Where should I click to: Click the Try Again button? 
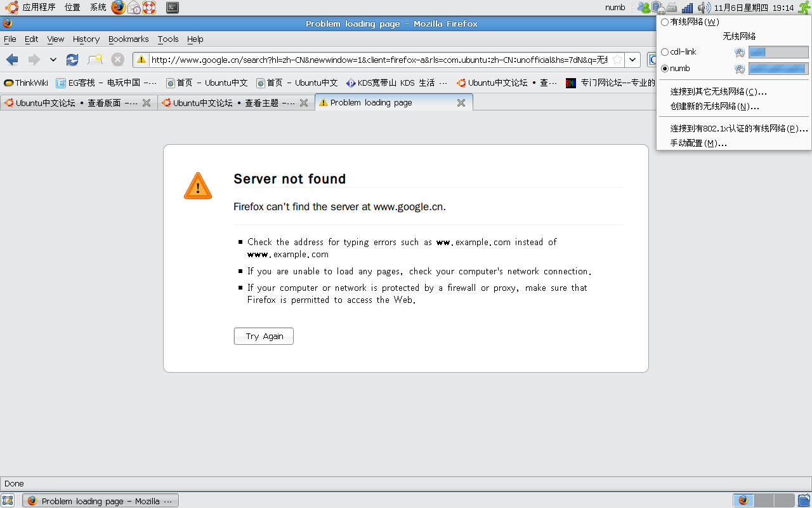[264, 336]
